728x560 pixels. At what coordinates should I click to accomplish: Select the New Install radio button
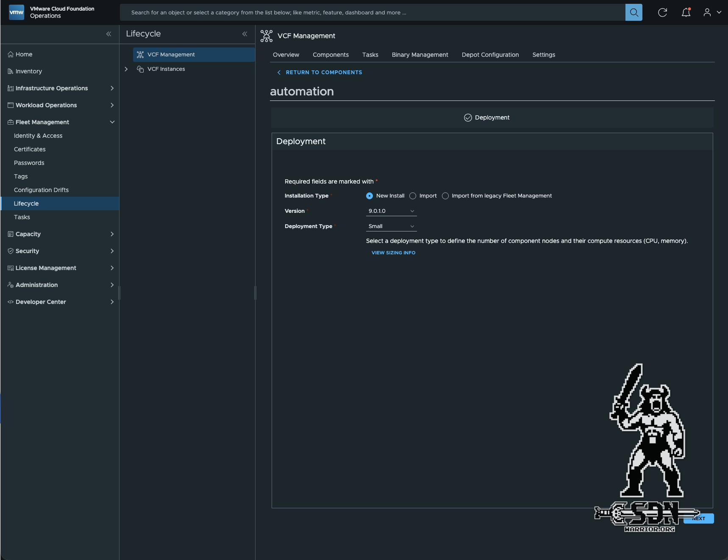[369, 196]
